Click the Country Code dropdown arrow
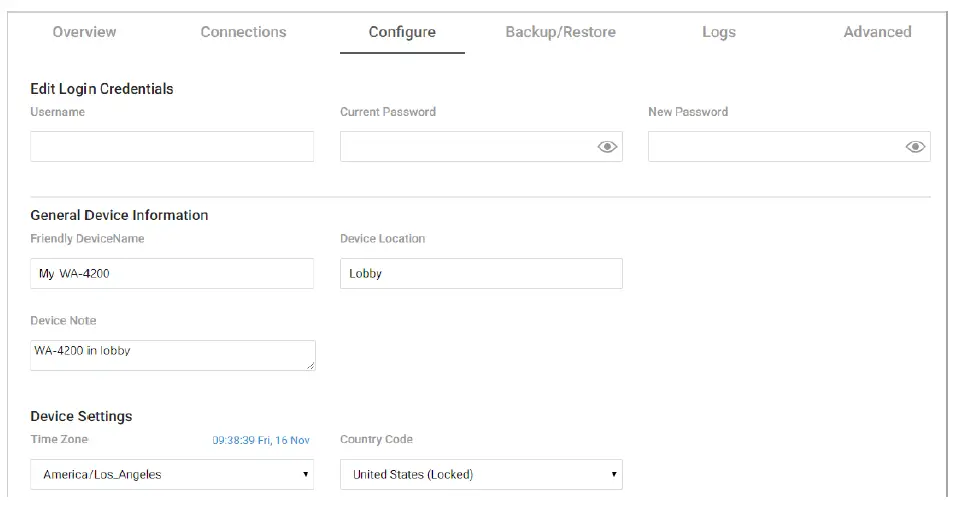Viewport: 957px width, 517px height. [614, 475]
